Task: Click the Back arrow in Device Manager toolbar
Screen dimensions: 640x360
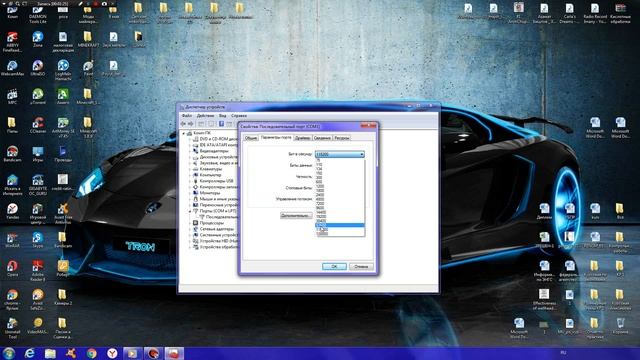Action: click(183, 124)
